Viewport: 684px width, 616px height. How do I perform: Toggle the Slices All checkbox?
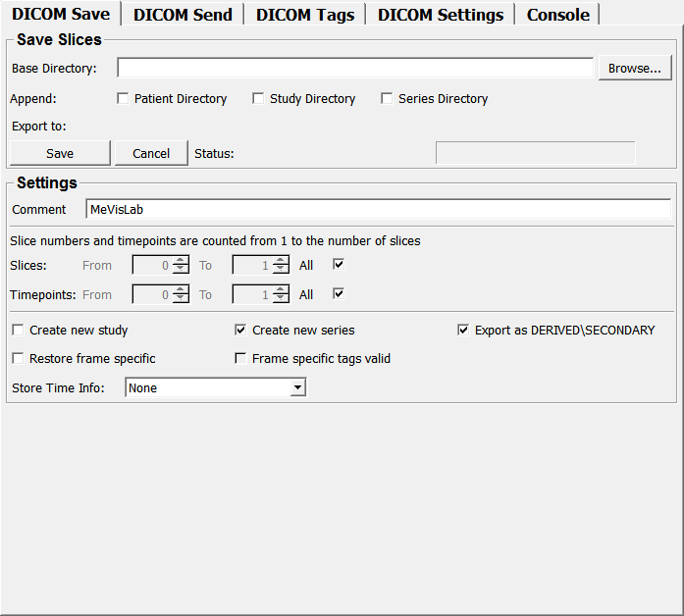(340, 265)
